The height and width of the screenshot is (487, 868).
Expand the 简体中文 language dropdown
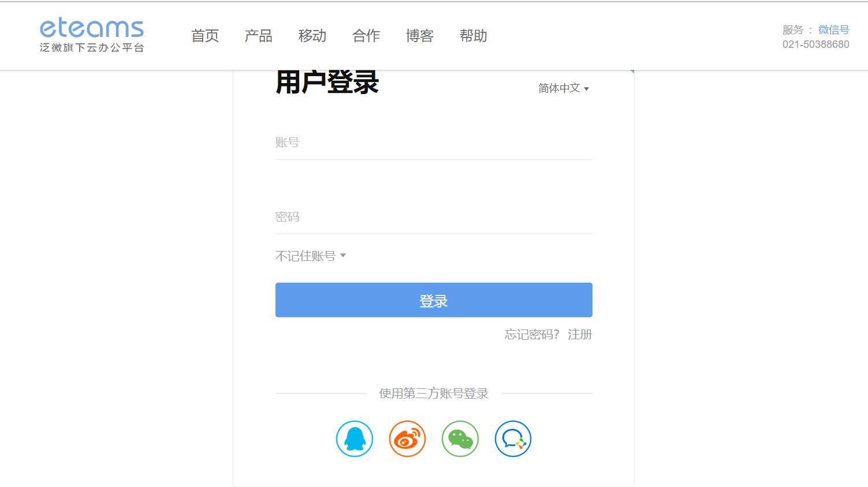coord(564,88)
